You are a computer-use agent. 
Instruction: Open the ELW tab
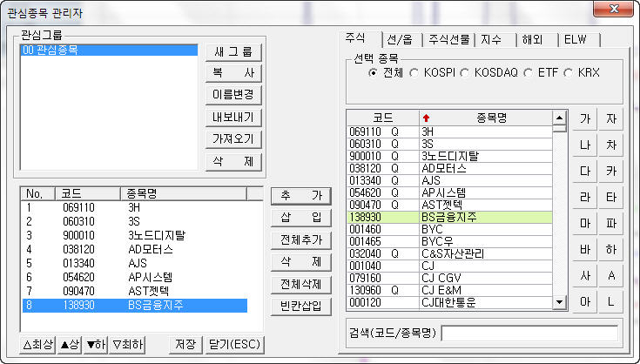(x=576, y=39)
